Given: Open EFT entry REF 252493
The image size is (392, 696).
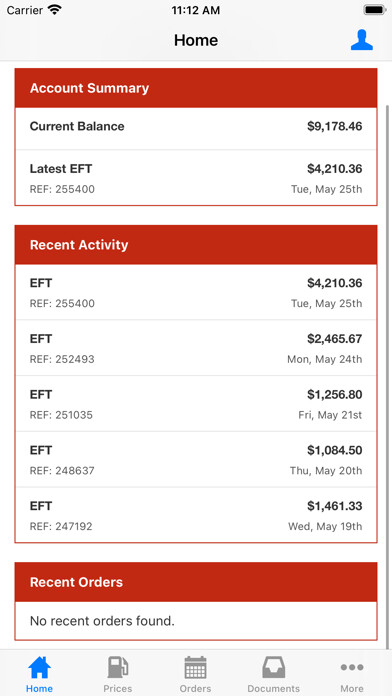Looking at the screenshot, I should click(x=196, y=348).
